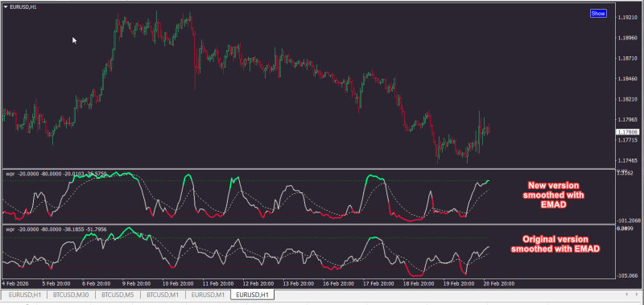This screenshot has height=305, width=644.
Task: Click the -105.066 indicator scale value
Action: tap(628, 276)
